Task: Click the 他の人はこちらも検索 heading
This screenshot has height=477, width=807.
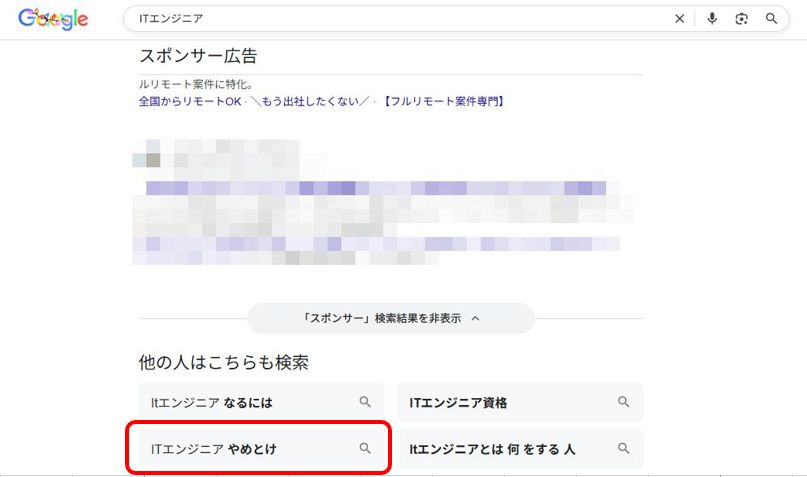Action: coord(224,362)
